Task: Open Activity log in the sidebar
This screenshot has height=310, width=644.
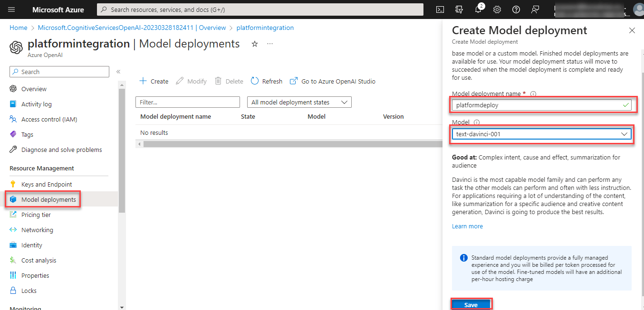Action: (37, 104)
